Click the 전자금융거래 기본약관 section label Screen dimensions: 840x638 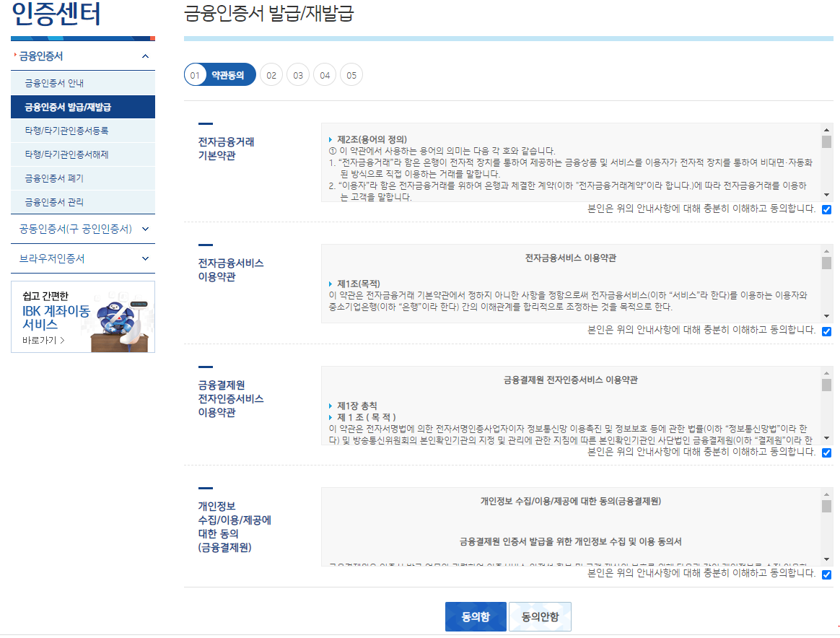226,149
